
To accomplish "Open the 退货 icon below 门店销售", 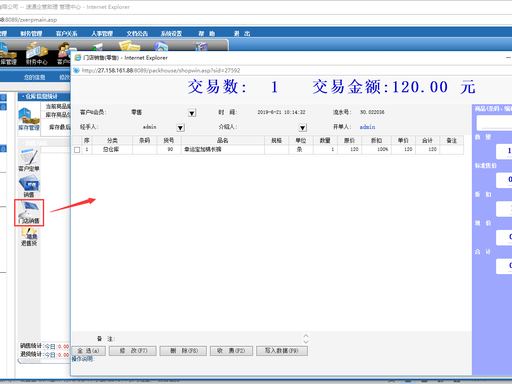I will (29, 237).
